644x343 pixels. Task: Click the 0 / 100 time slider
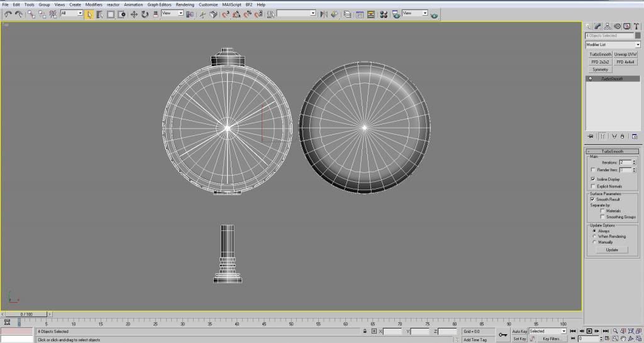[x=26, y=313]
